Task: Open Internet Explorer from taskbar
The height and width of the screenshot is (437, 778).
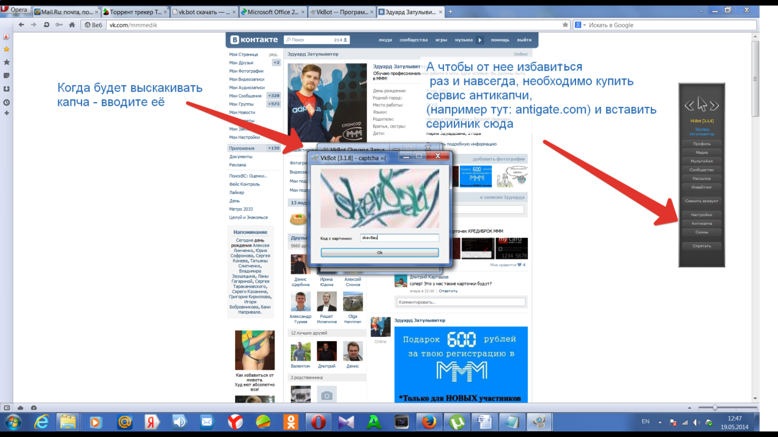Action: [x=41, y=423]
